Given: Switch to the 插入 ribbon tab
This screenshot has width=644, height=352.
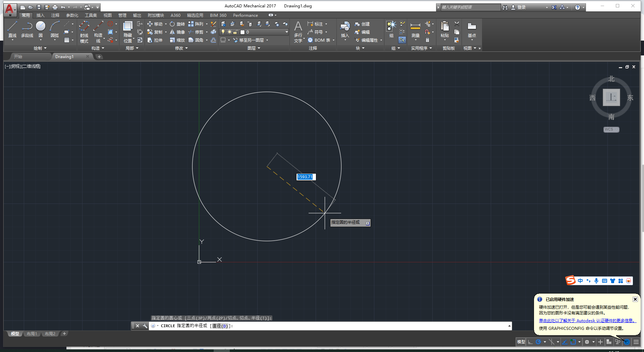Looking at the screenshot, I should click(x=40, y=15).
